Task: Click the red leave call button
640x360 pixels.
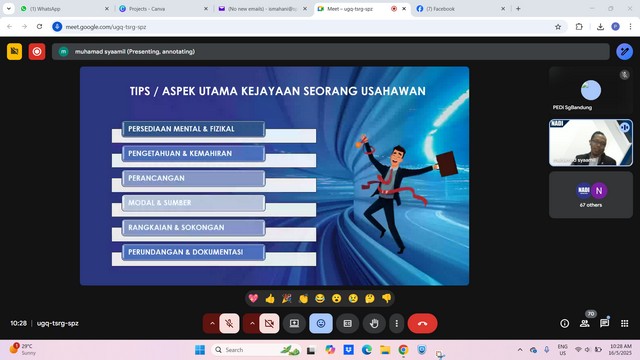Action: [x=422, y=323]
